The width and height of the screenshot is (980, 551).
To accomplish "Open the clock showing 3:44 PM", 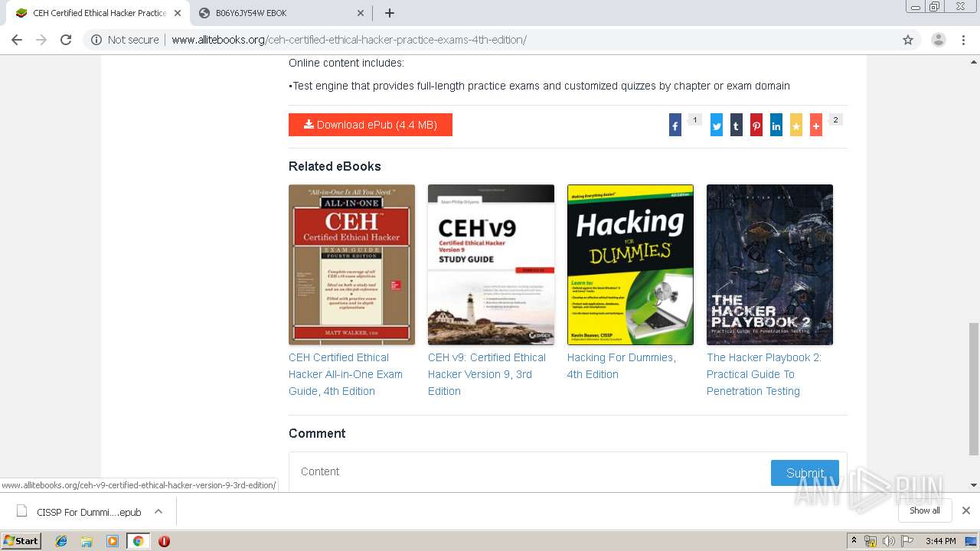I will tap(941, 541).
